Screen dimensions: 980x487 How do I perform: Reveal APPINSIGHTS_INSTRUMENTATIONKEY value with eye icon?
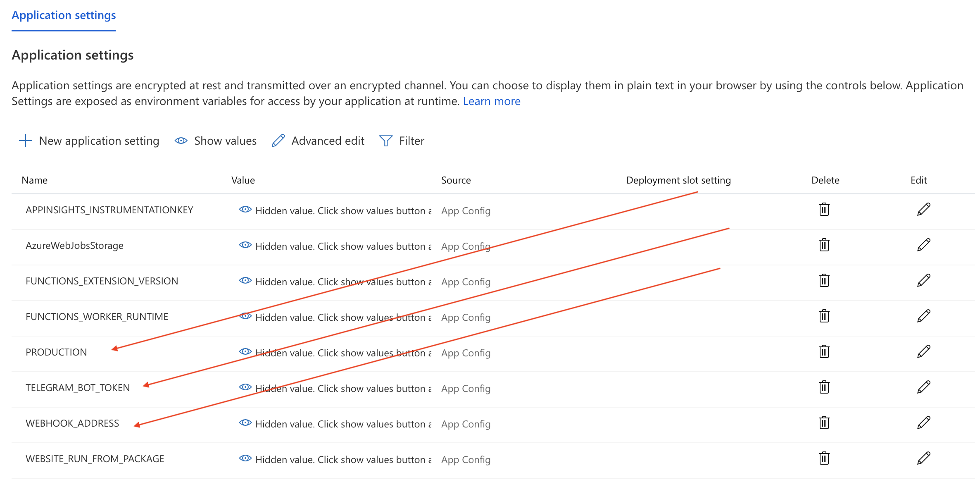tap(245, 210)
